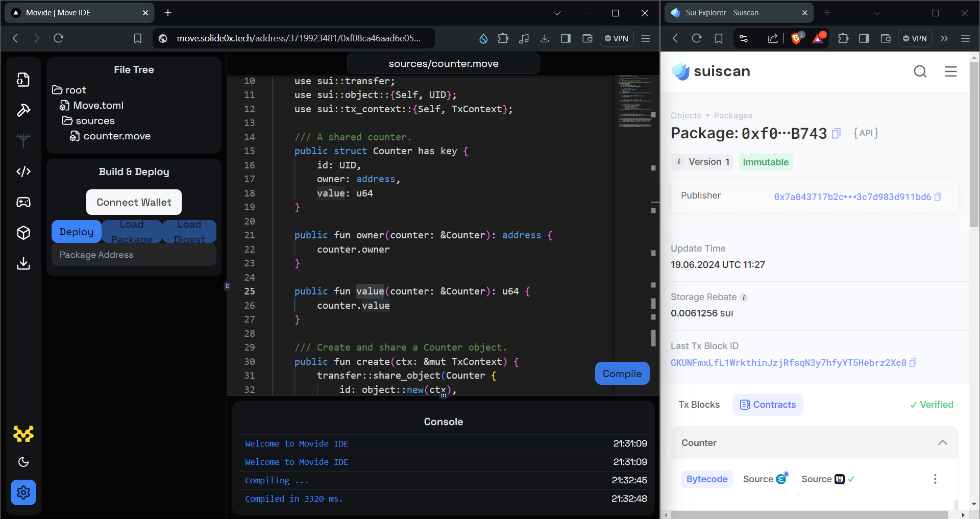
Task: Copy the package ID next to 0xf0···B743
Action: click(x=836, y=133)
